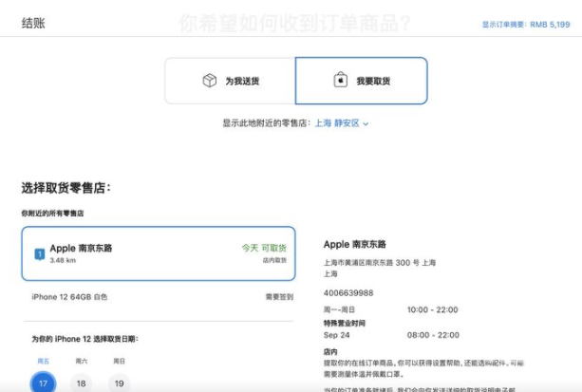Click iPhone 12 64GB 白色 item row

click(69, 297)
